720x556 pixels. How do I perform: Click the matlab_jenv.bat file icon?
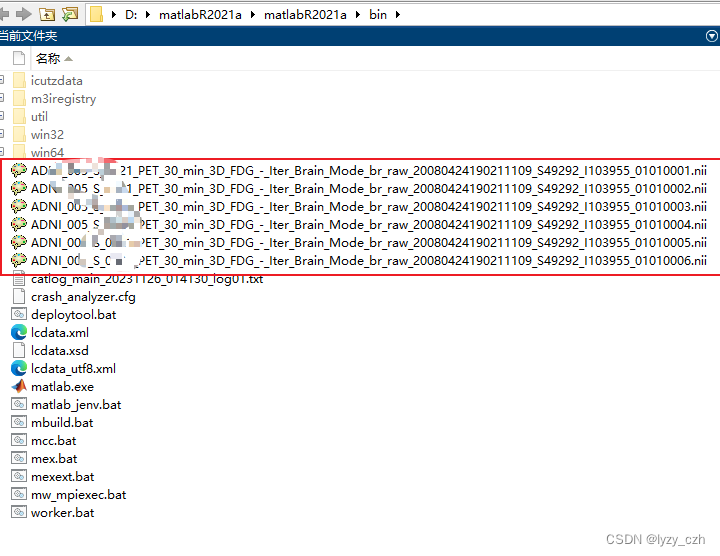(x=19, y=404)
